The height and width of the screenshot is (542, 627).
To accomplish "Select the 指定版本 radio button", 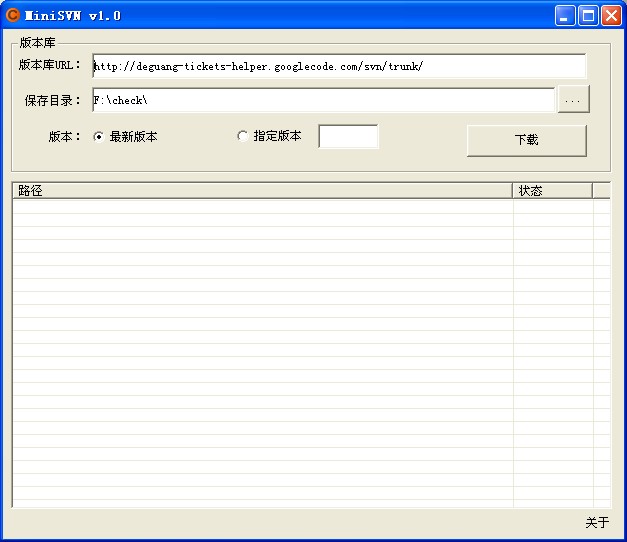I will [242, 137].
